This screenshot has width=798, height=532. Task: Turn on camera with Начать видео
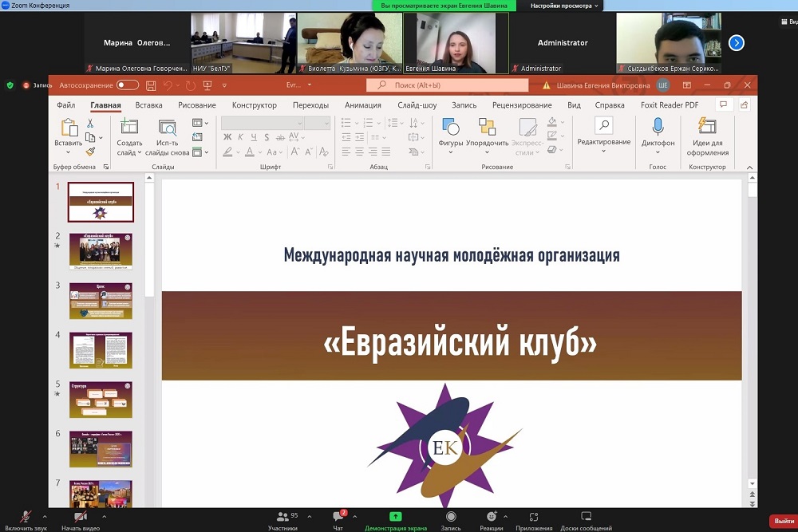click(x=81, y=517)
